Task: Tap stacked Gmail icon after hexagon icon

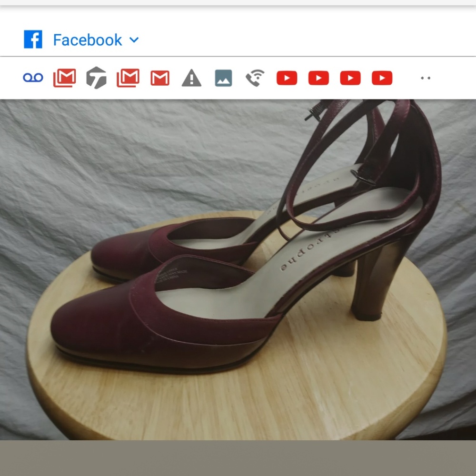Action: [128, 78]
